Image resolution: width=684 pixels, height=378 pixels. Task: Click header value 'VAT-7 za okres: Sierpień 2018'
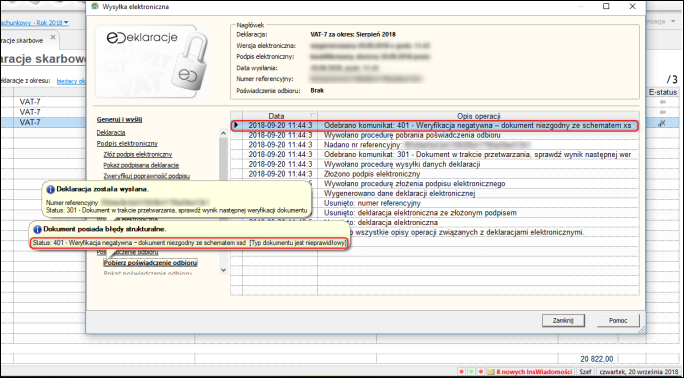pyautogui.click(x=353, y=34)
